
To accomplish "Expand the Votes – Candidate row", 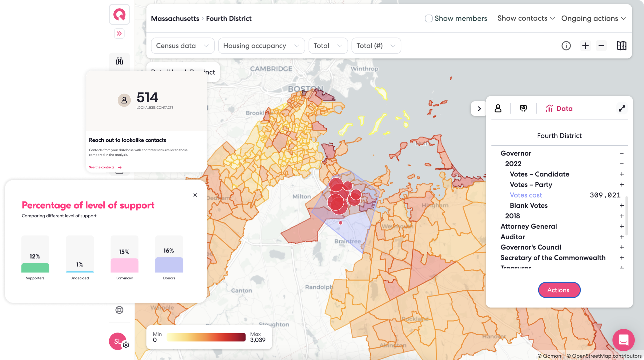I will [621, 174].
